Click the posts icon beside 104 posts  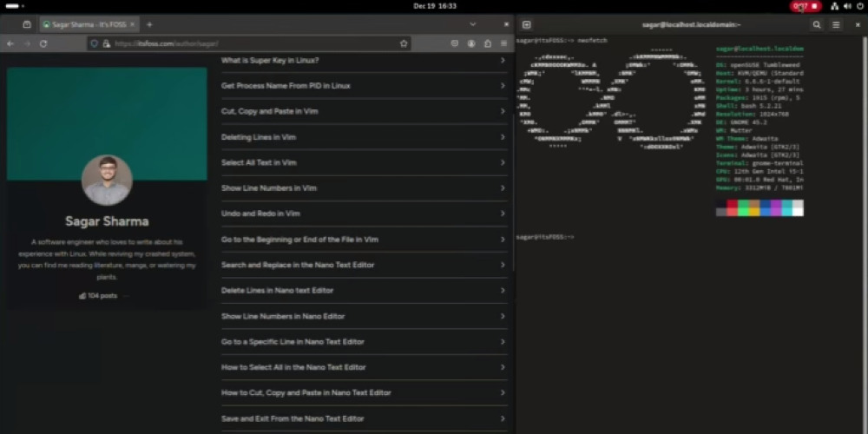click(x=82, y=296)
